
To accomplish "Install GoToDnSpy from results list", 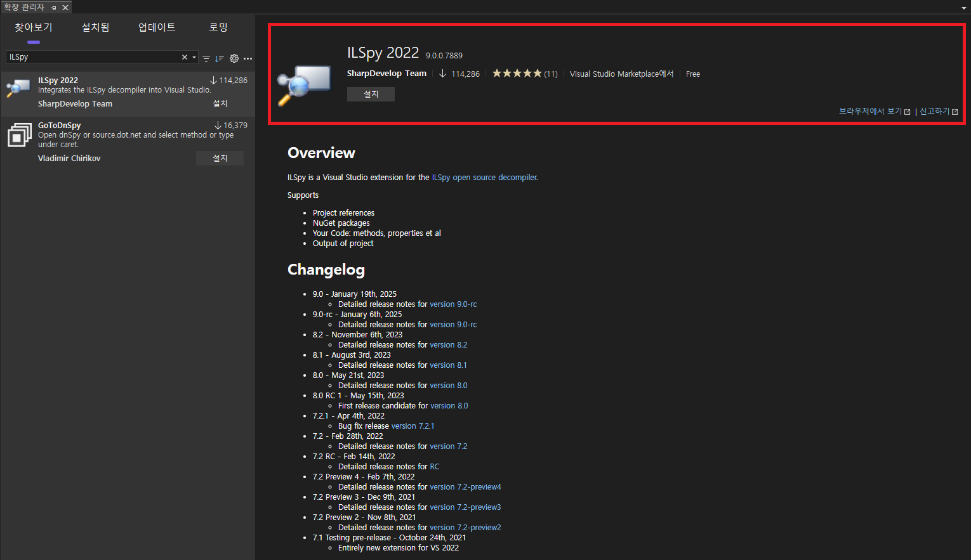I will (x=220, y=158).
